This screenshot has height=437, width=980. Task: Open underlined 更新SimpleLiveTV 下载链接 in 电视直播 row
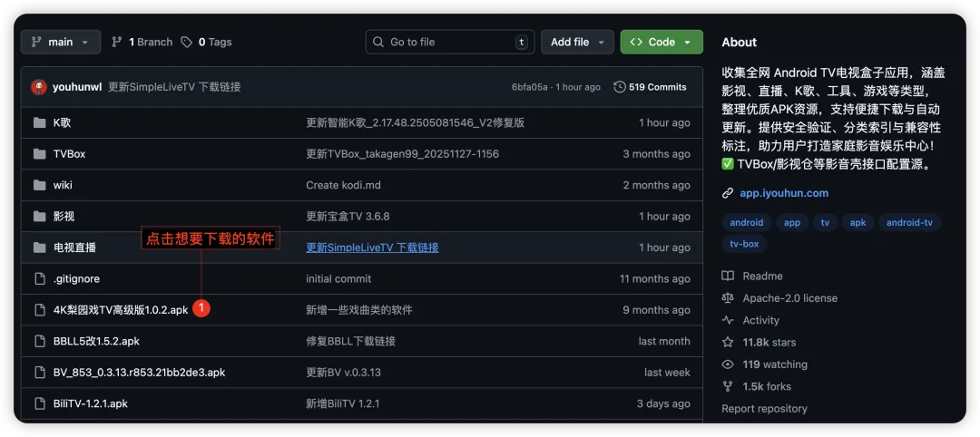click(x=373, y=248)
